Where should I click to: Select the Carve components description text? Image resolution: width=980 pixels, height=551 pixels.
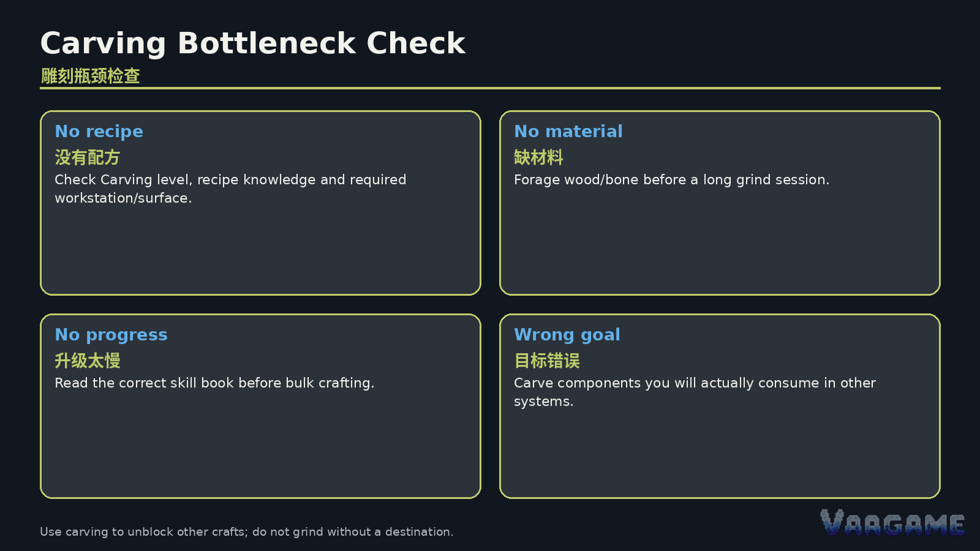click(695, 392)
